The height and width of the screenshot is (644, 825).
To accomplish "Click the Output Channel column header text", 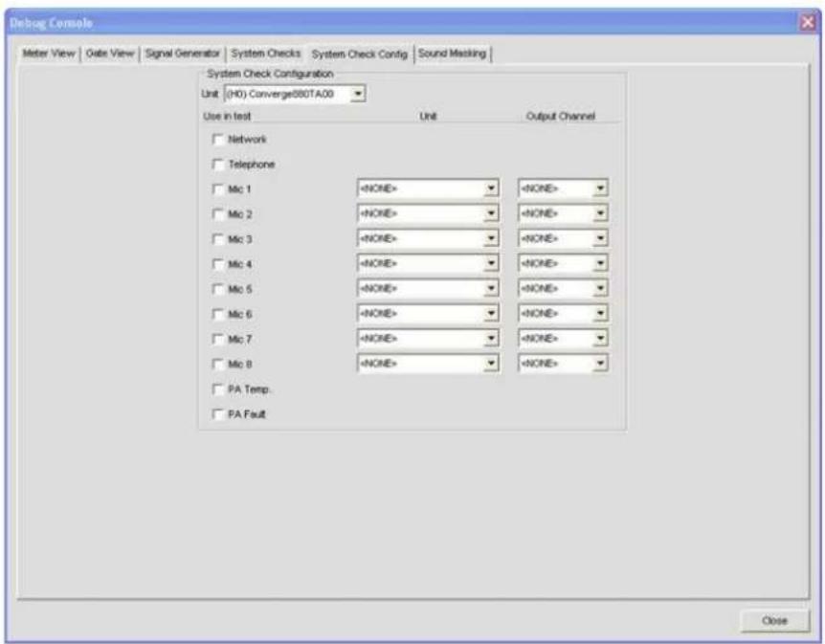I will (x=560, y=117).
